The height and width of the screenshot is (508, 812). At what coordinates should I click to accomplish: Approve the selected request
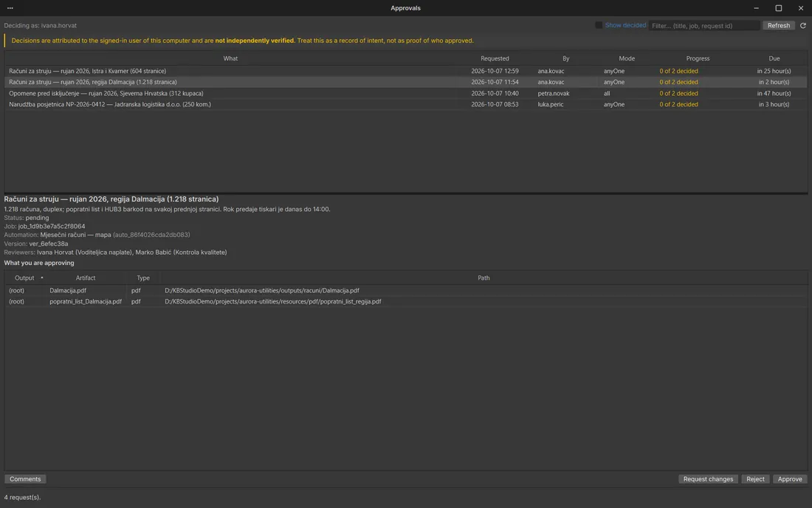point(790,479)
